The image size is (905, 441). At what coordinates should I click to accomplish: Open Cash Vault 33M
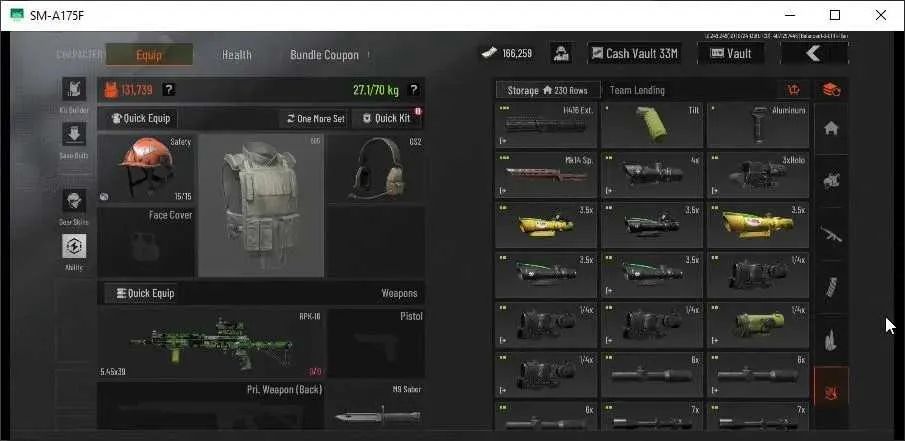(634, 54)
